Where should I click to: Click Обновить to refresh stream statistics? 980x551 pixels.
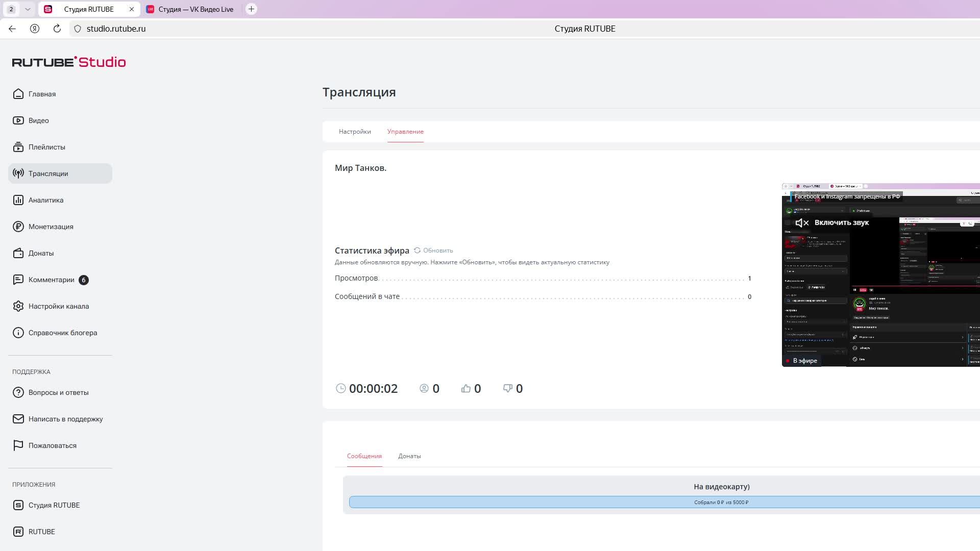tap(433, 251)
